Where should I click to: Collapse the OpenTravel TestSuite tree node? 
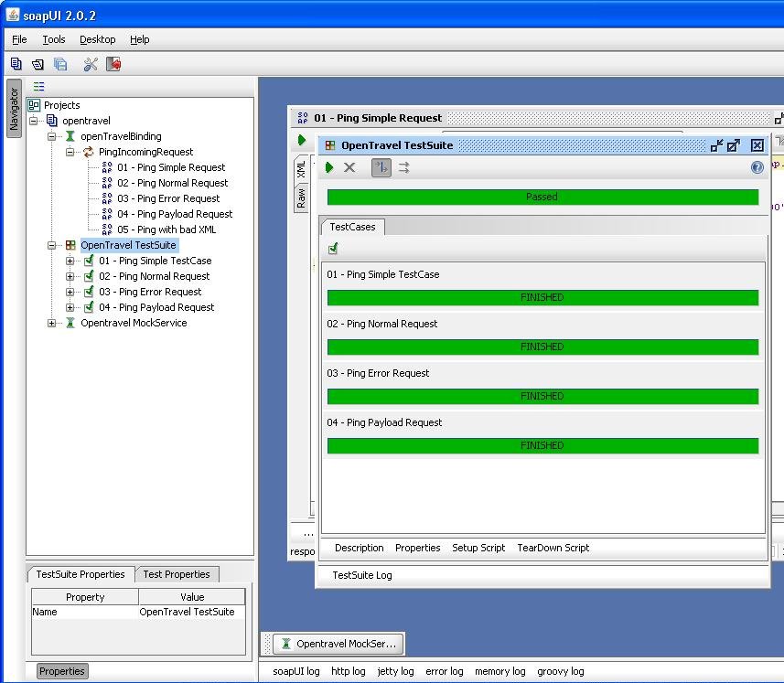[51, 245]
